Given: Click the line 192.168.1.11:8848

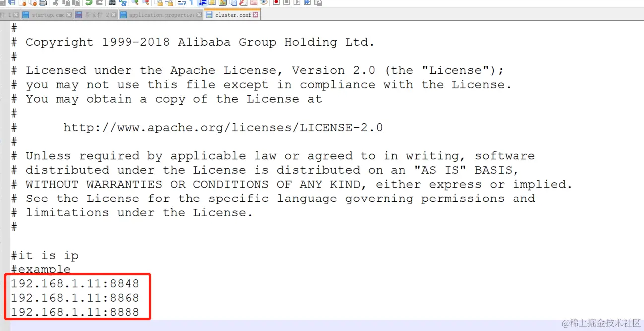Looking at the screenshot, I should click(x=75, y=284).
